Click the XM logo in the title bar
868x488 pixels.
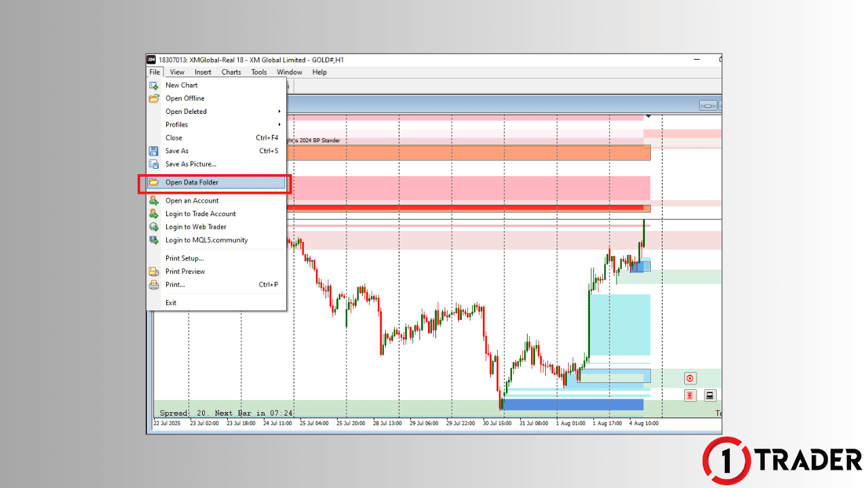[x=151, y=60]
